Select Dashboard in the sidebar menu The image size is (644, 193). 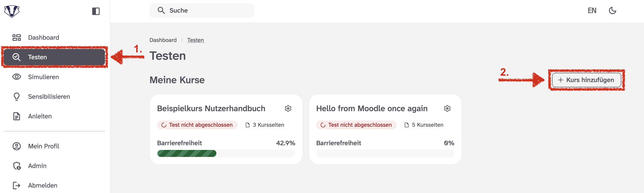coord(43,37)
